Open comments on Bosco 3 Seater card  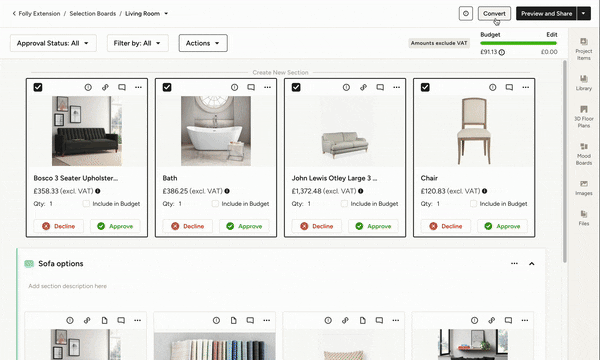click(x=122, y=87)
